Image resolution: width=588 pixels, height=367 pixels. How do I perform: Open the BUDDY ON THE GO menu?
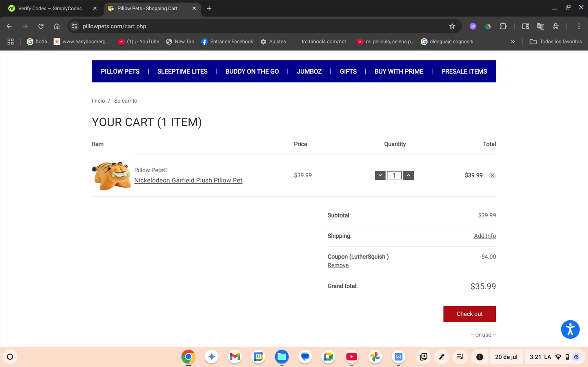[252, 72]
